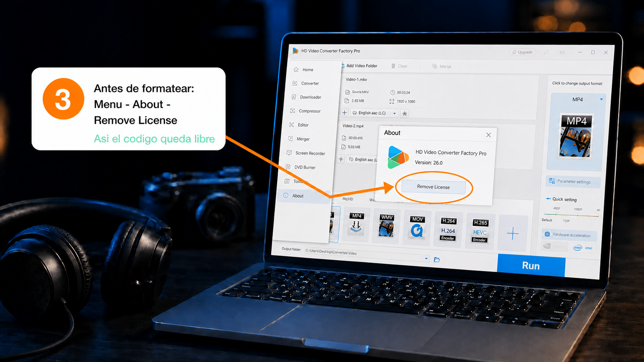
Task: Click the Version: 26.0 text
Action: [x=429, y=163]
